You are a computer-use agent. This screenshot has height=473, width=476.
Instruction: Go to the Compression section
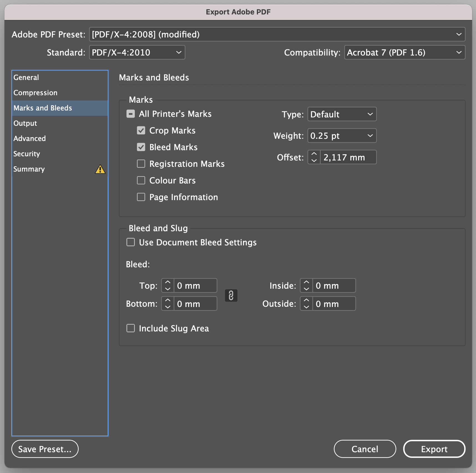point(36,93)
